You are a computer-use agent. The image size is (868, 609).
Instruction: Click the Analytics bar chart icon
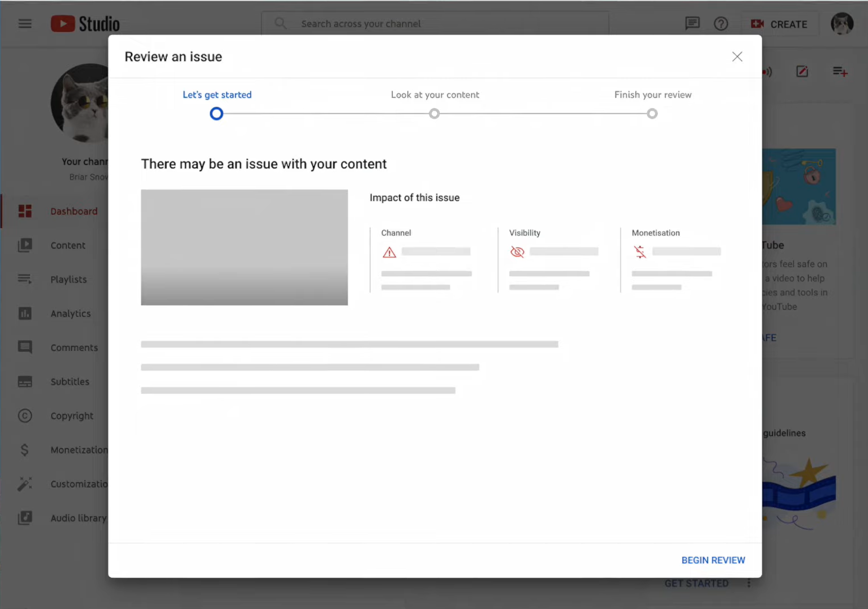(25, 313)
